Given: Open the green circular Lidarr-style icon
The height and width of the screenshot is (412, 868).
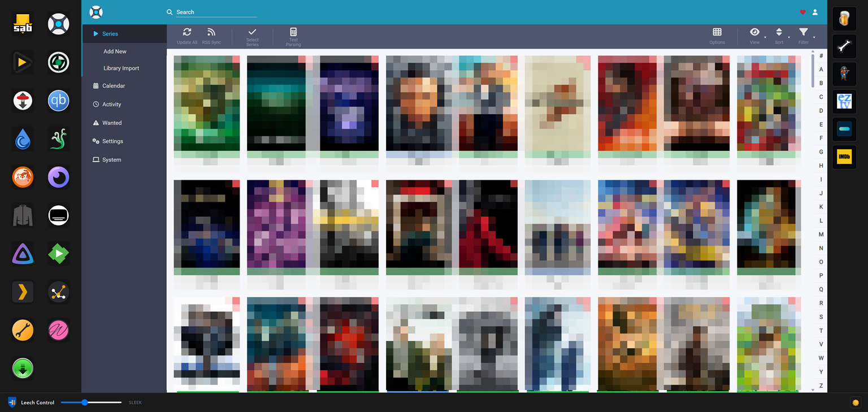Looking at the screenshot, I should pos(59,63).
